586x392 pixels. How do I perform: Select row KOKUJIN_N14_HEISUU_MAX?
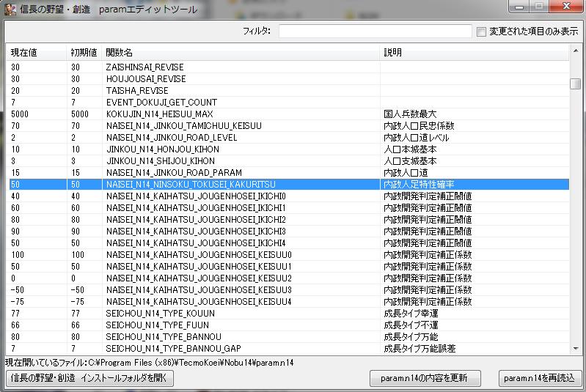click(289, 114)
